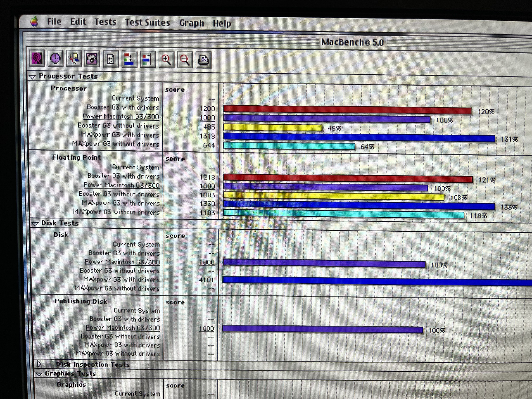The height and width of the screenshot is (399, 532).
Task: Zoom out with the magnifier minus icon
Action: click(x=185, y=60)
